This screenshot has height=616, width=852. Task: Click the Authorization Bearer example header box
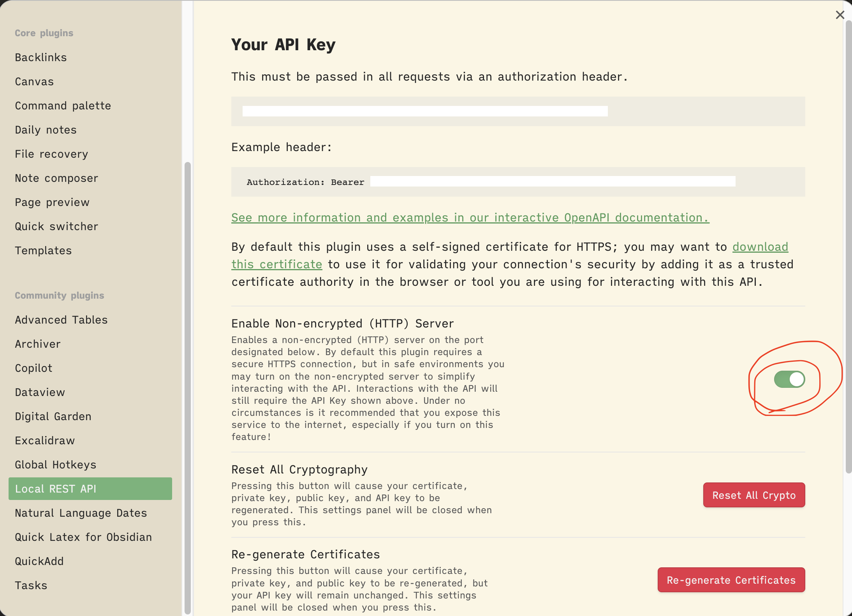coord(518,182)
